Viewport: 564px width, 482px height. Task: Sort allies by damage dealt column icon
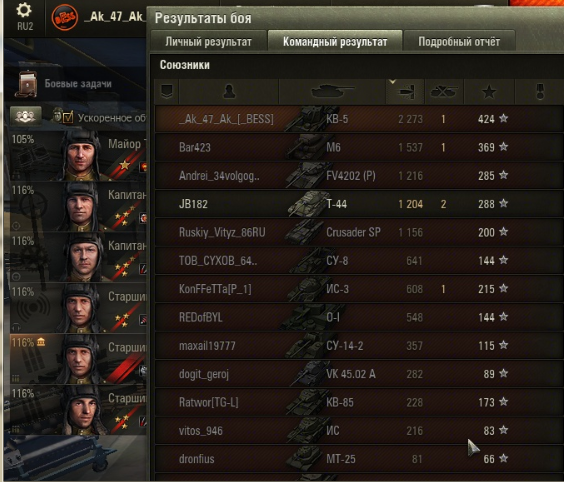coord(405,92)
